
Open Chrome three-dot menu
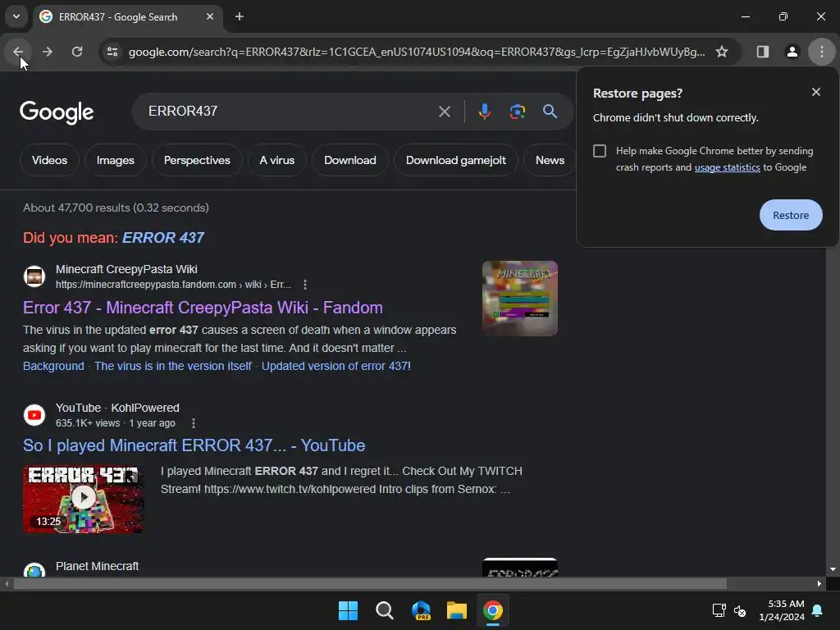point(822,52)
